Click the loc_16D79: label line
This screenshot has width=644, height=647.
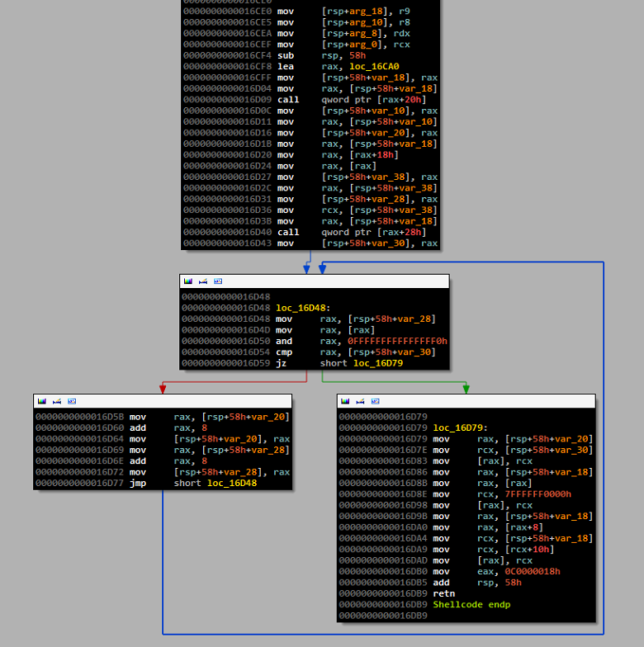pos(460,427)
